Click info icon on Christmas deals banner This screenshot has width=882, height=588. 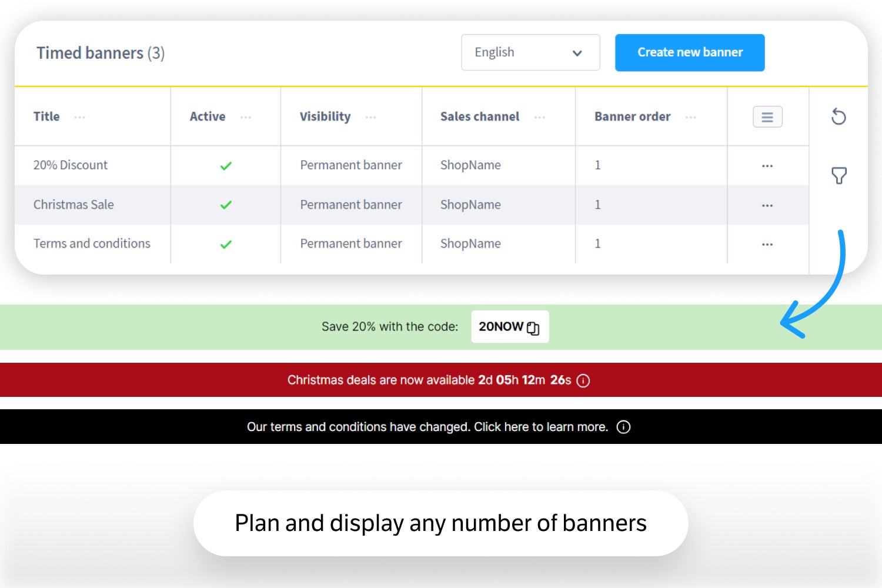click(583, 381)
